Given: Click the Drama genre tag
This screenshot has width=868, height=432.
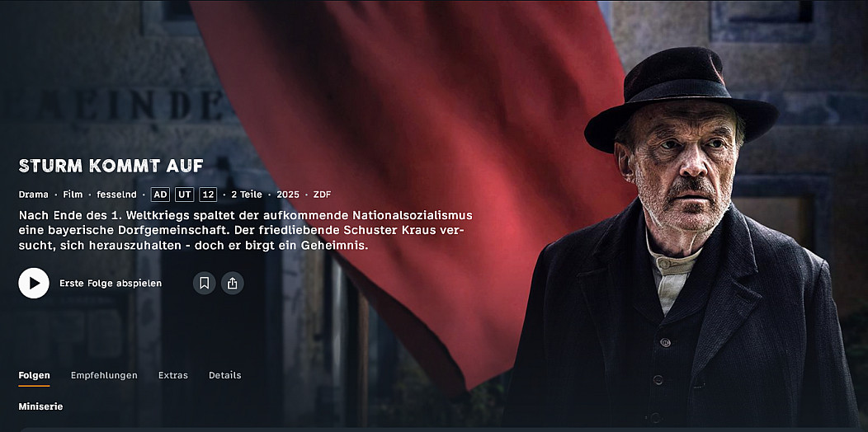Looking at the screenshot, I should 33,195.
